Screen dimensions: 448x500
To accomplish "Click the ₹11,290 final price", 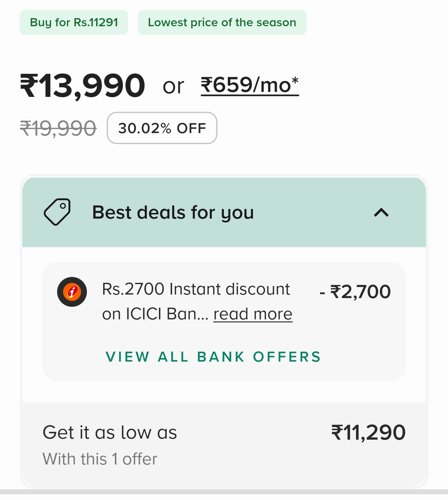I will 368,433.
